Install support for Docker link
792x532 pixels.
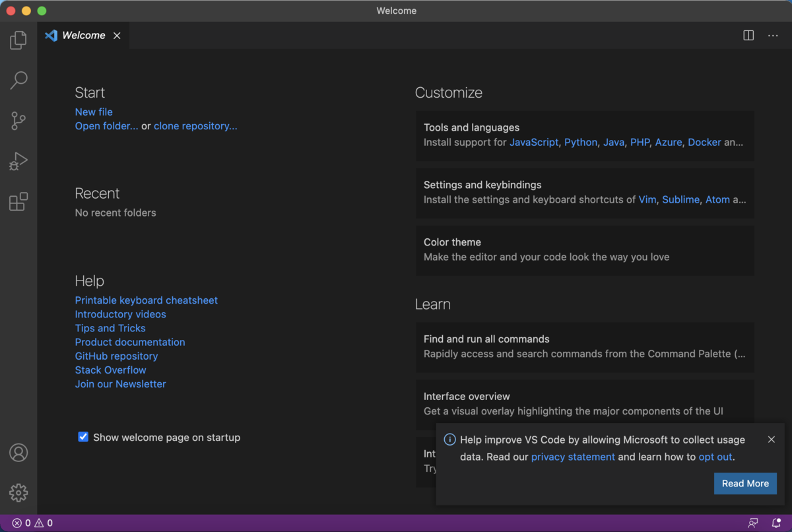tap(704, 142)
